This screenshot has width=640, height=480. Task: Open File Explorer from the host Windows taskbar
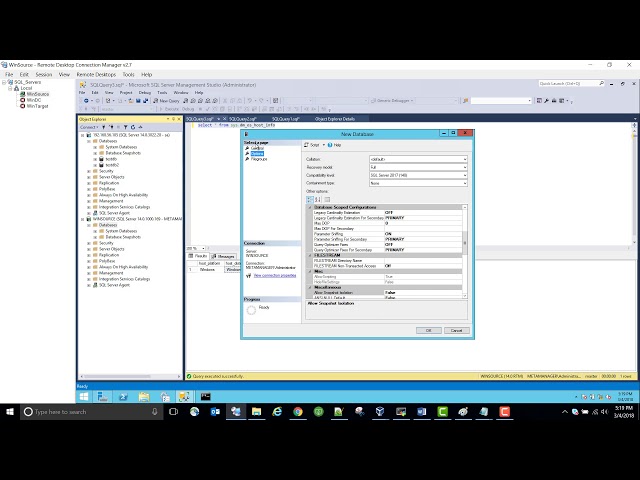tap(256, 412)
